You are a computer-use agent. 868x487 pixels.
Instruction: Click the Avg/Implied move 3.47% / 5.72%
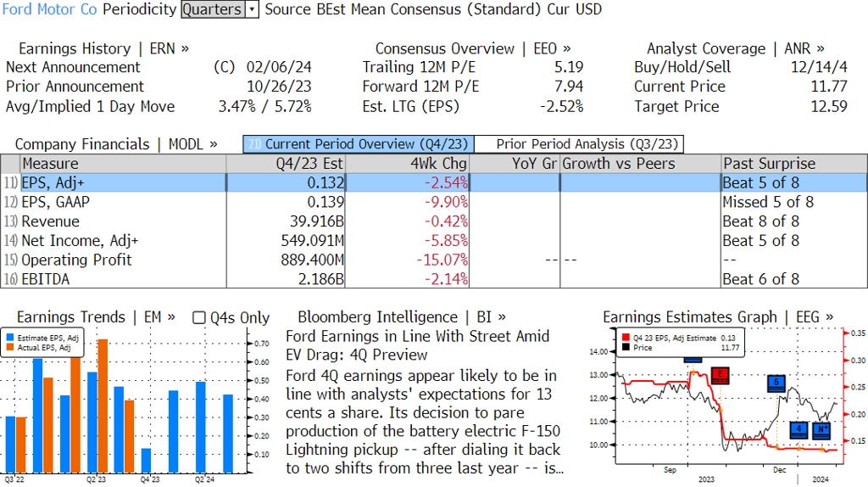pyautogui.click(x=264, y=106)
